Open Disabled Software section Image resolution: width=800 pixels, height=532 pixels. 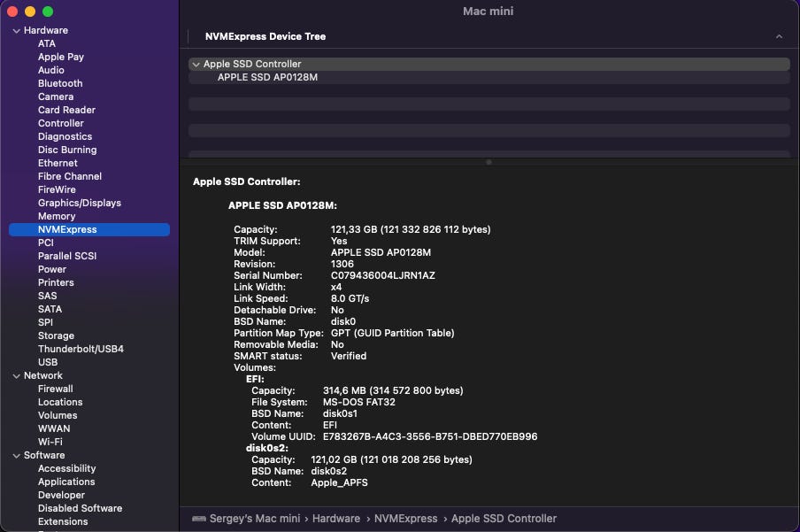click(x=81, y=508)
